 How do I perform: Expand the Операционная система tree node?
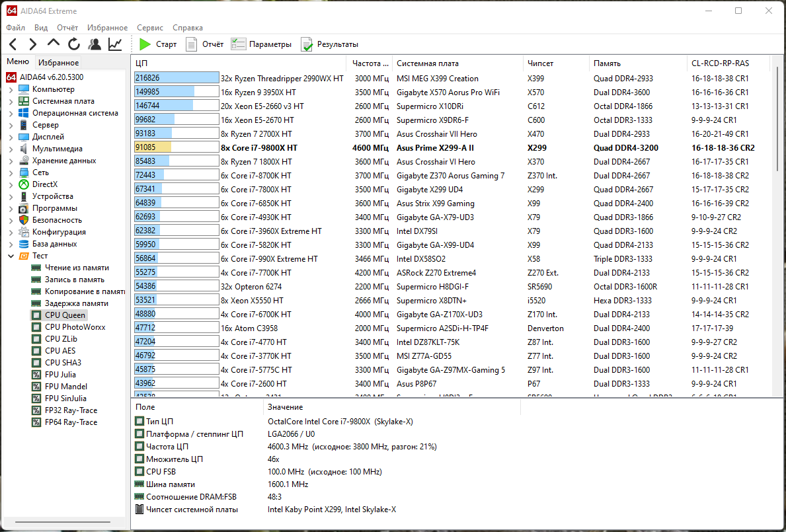[x=11, y=114]
